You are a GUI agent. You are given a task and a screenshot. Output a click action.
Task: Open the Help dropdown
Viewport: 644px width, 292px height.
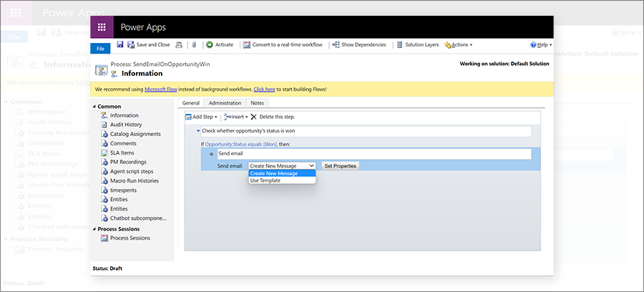[541, 45]
